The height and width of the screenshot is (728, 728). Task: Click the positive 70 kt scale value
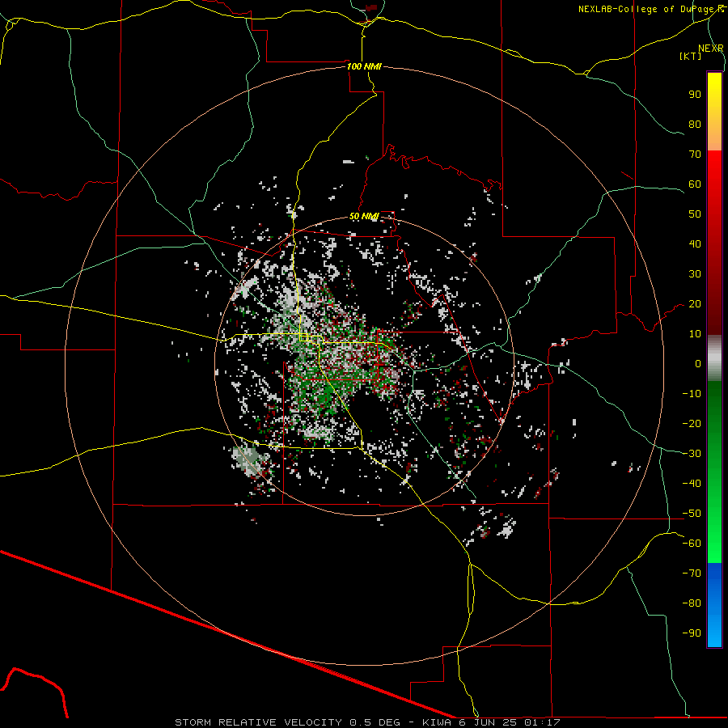[695, 154]
